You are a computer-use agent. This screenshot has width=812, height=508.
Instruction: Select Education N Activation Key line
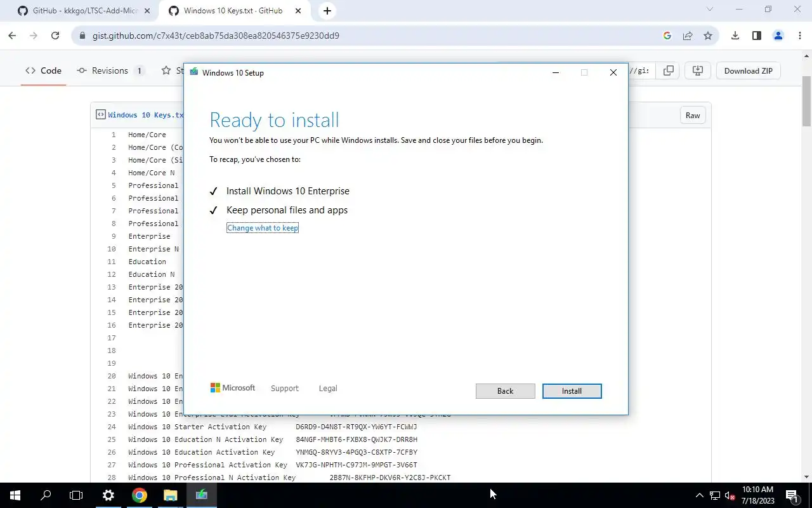click(273, 439)
